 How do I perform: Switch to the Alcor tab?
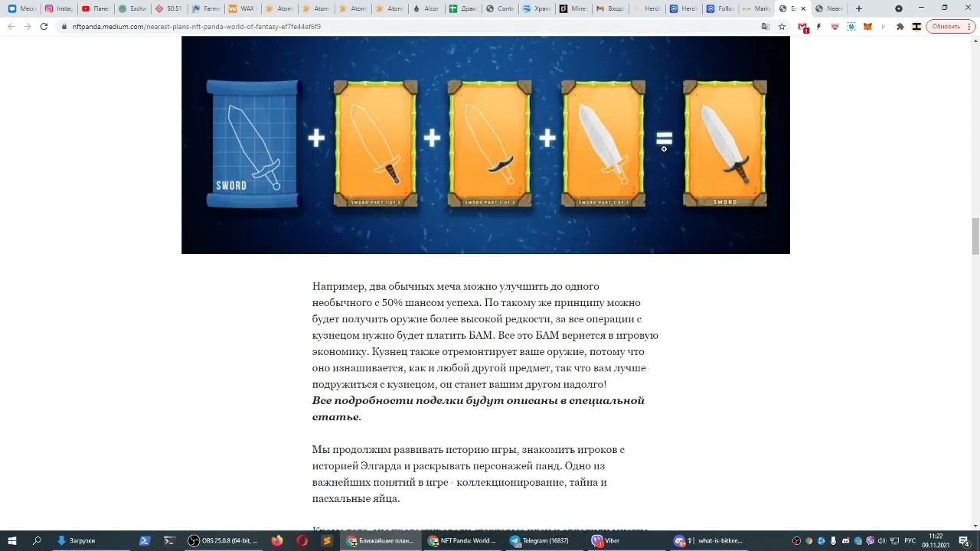point(426,8)
